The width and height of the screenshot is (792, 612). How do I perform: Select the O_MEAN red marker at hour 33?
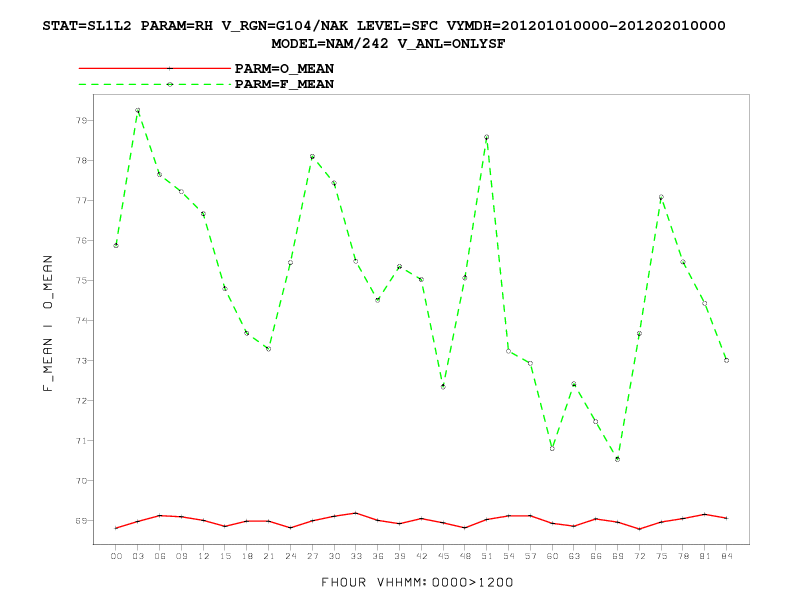tap(356, 513)
